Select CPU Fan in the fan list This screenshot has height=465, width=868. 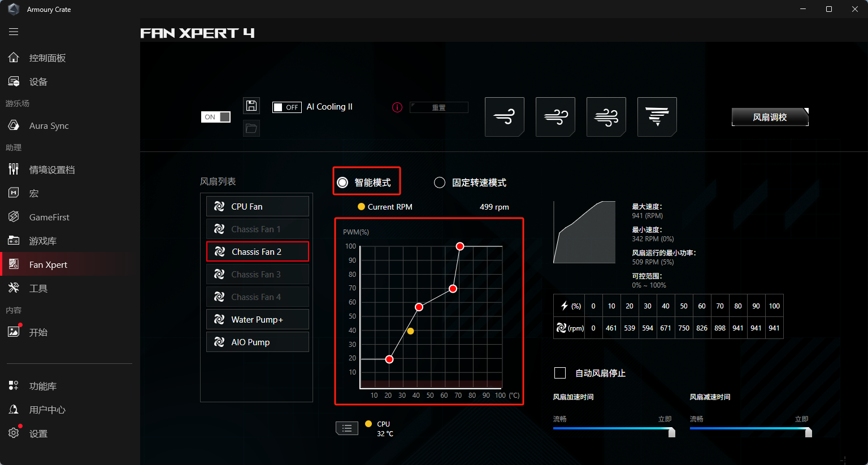coord(258,206)
